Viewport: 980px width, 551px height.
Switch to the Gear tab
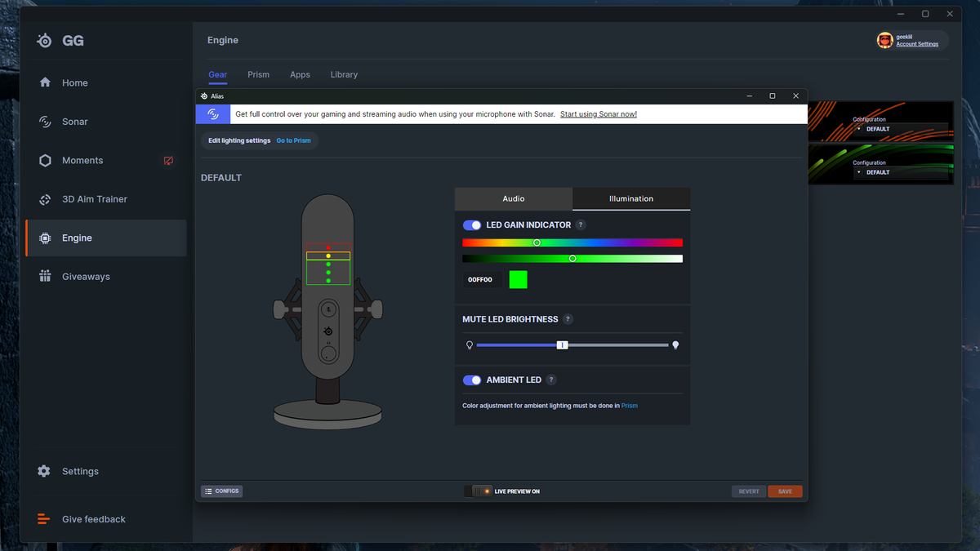point(217,74)
